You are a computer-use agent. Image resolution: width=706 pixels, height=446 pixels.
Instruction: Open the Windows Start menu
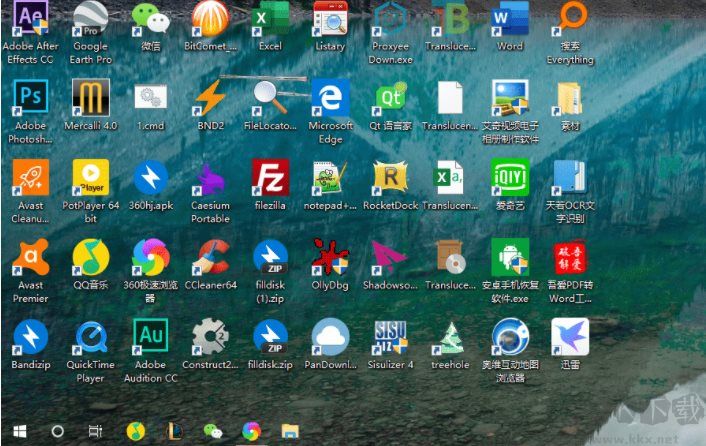(16, 431)
